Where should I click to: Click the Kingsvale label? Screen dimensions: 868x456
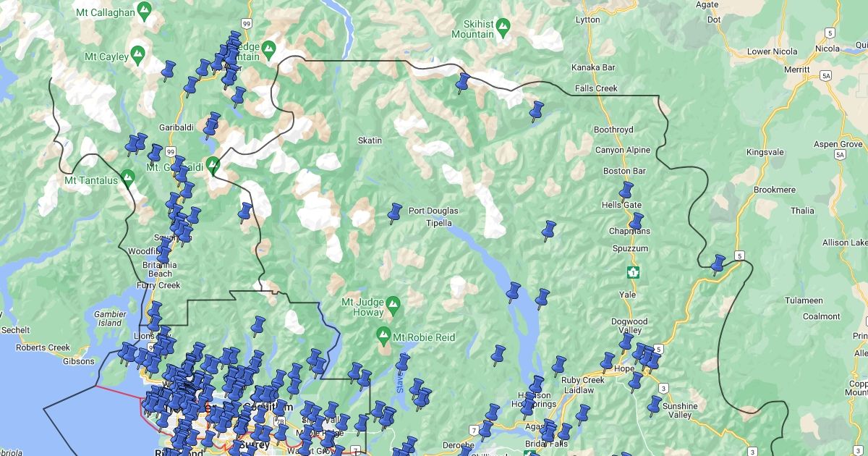pyautogui.click(x=766, y=153)
